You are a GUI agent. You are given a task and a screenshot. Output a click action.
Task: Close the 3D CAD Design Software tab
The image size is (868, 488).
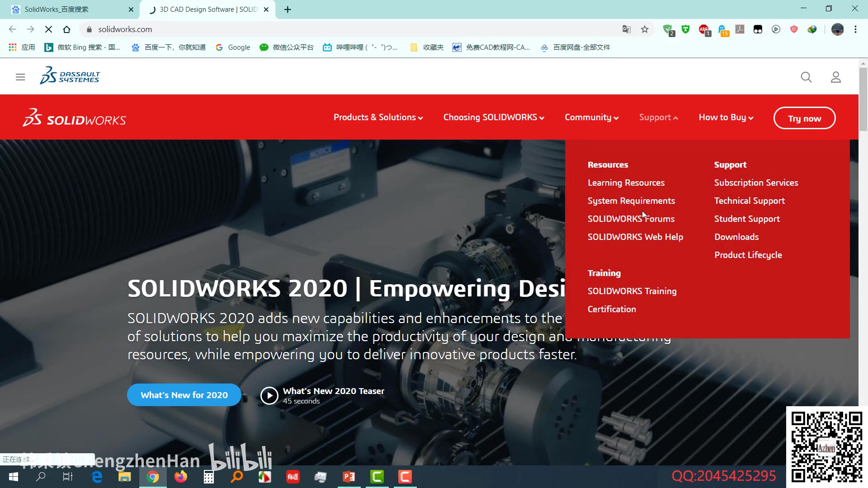pos(266,9)
